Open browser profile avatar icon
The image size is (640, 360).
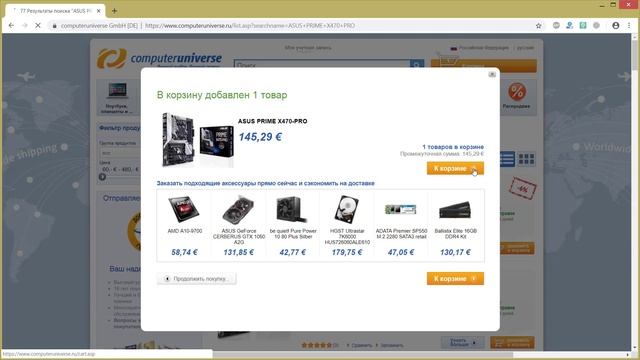[616, 25]
